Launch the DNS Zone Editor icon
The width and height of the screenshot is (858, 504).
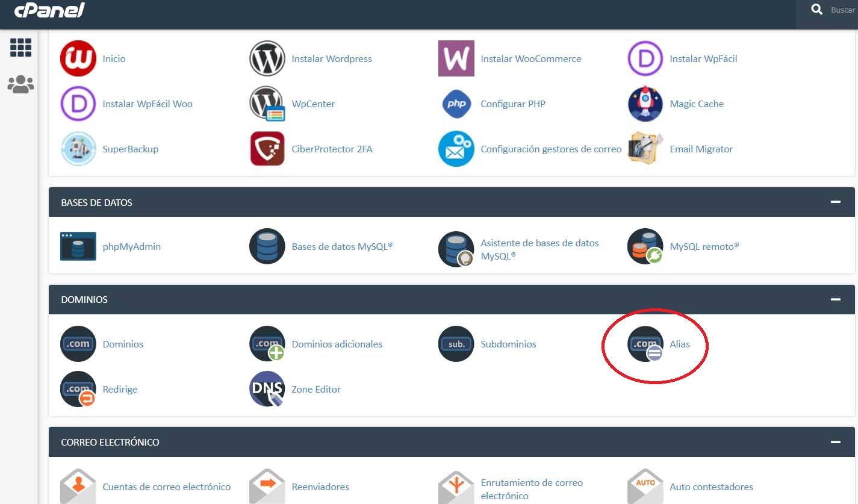(267, 389)
